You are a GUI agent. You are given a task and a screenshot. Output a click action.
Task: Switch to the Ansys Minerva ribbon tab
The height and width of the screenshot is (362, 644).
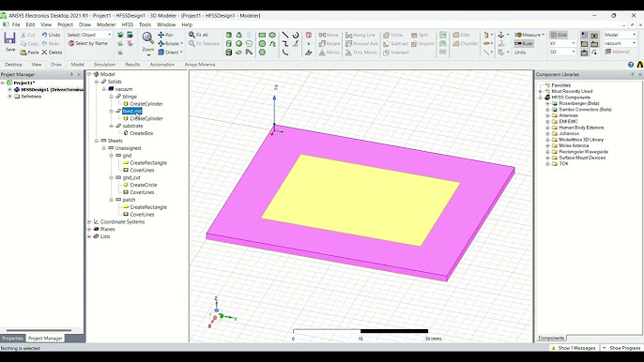pos(200,65)
